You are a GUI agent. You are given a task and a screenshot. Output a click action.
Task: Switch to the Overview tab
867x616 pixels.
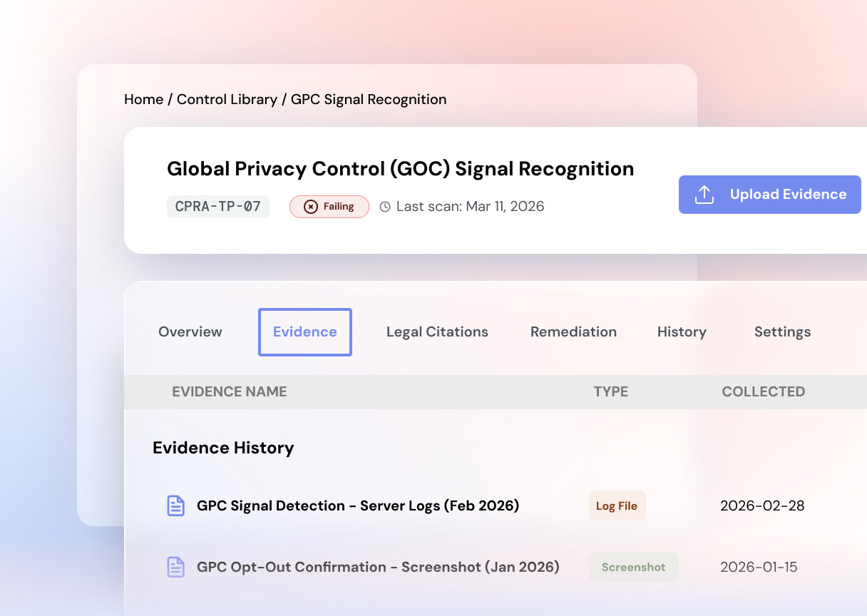pyautogui.click(x=190, y=332)
